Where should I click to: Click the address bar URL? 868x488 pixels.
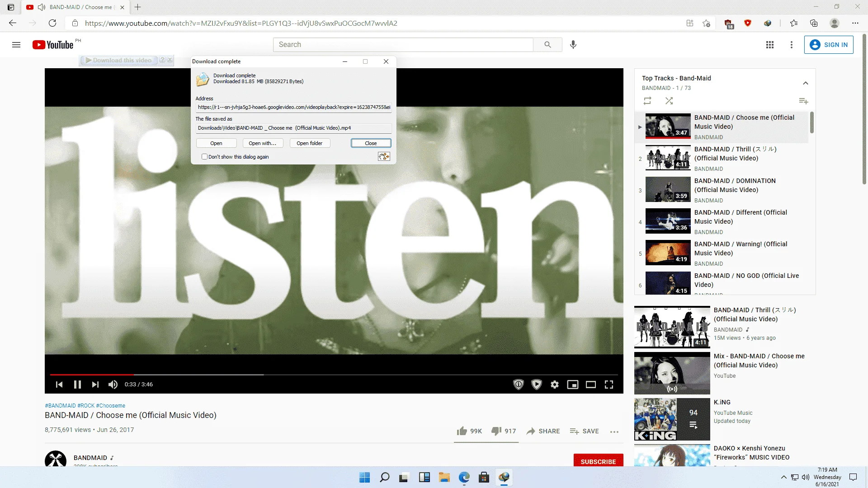point(241,23)
